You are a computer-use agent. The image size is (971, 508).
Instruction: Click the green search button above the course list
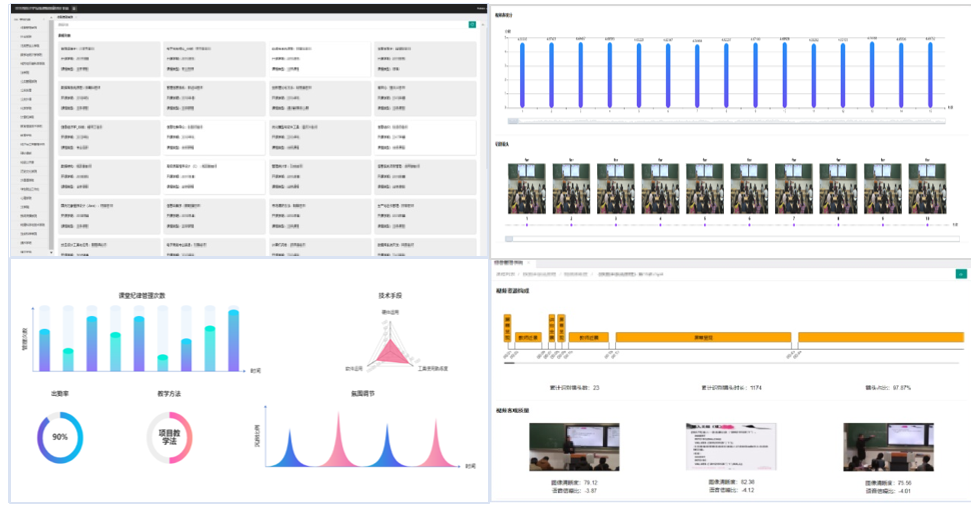tap(472, 24)
